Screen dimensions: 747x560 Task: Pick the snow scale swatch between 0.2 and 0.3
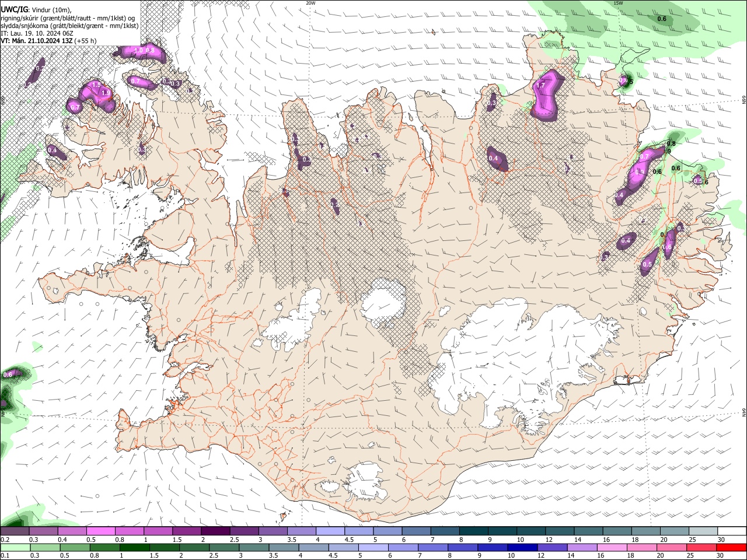15,531
